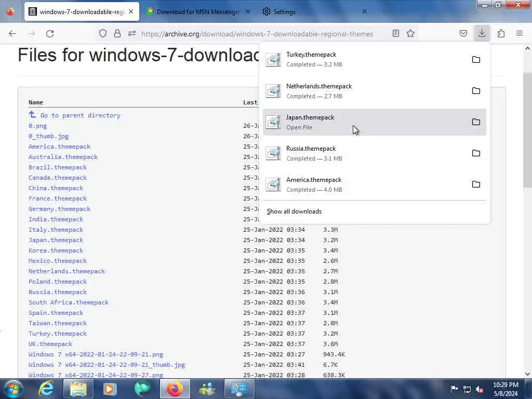This screenshot has height=399, width=532.
Task: Save page to Pocket icon
Action: [463, 33]
